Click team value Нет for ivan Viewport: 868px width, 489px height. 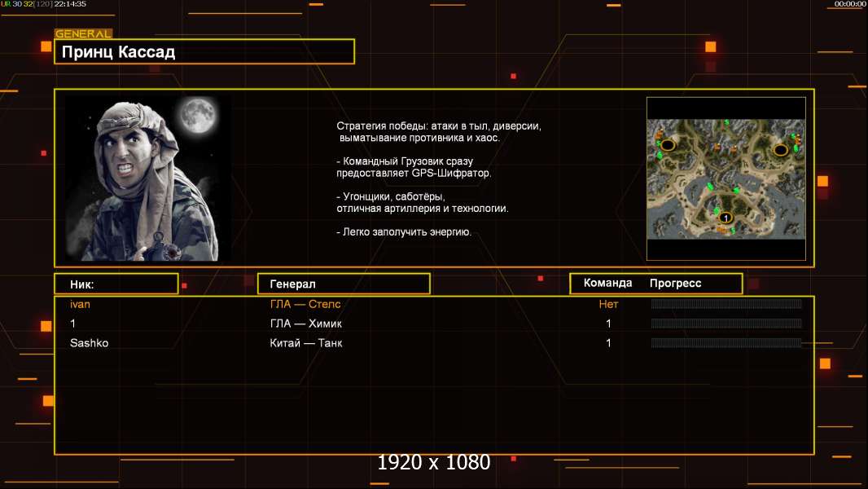[608, 304]
